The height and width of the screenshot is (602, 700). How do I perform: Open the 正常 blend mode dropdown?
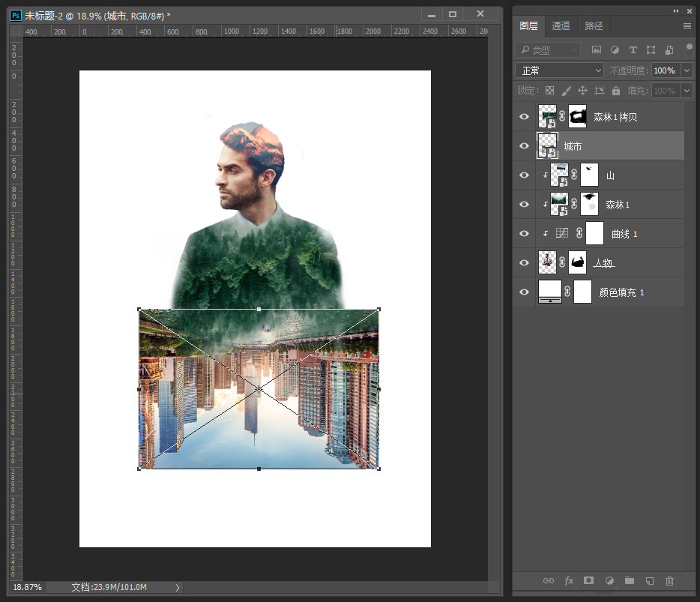(x=559, y=70)
